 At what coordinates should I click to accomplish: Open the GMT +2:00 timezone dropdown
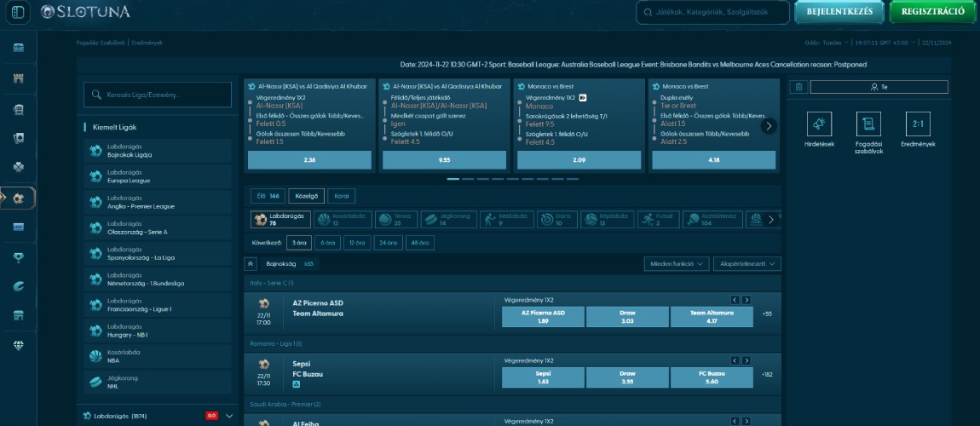pyautogui.click(x=885, y=43)
